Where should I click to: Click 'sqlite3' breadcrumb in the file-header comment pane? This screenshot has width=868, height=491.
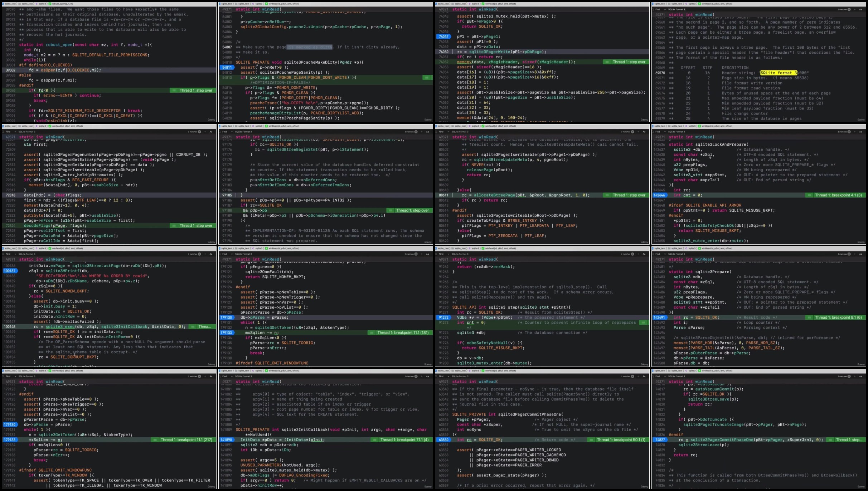point(692,4)
